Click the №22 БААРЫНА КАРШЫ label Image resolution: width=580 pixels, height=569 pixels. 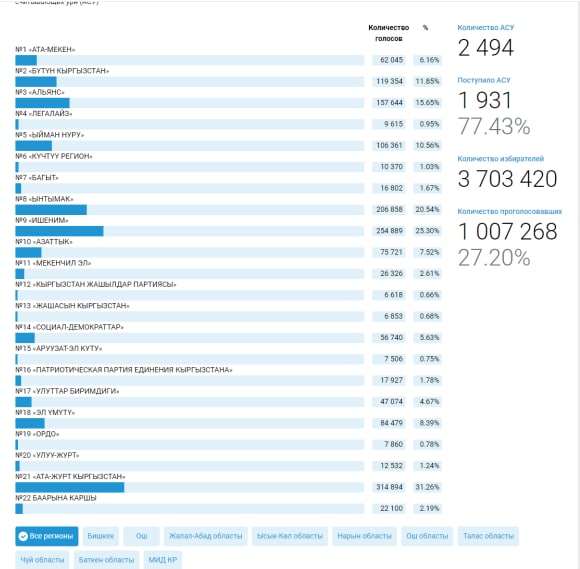tap(56, 498)
